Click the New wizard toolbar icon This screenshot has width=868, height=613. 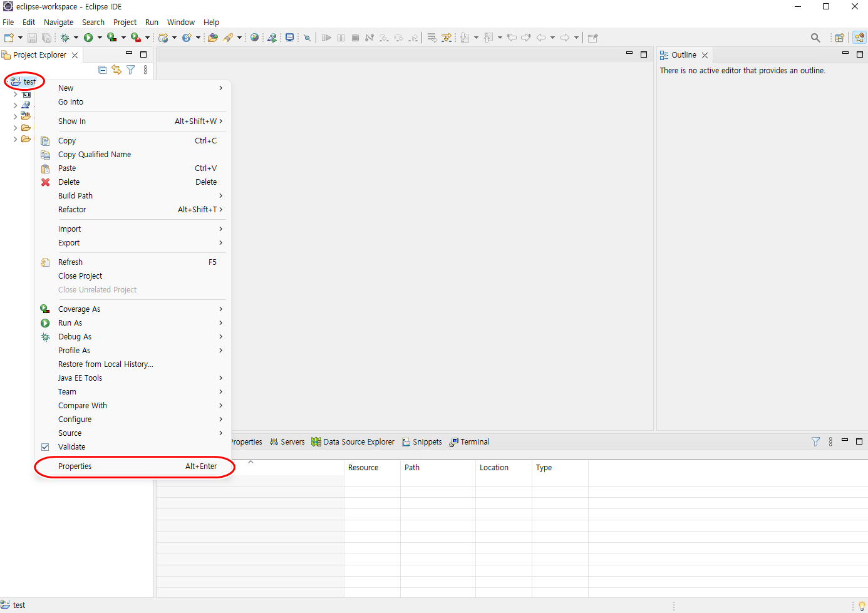(x=9, y=38)
